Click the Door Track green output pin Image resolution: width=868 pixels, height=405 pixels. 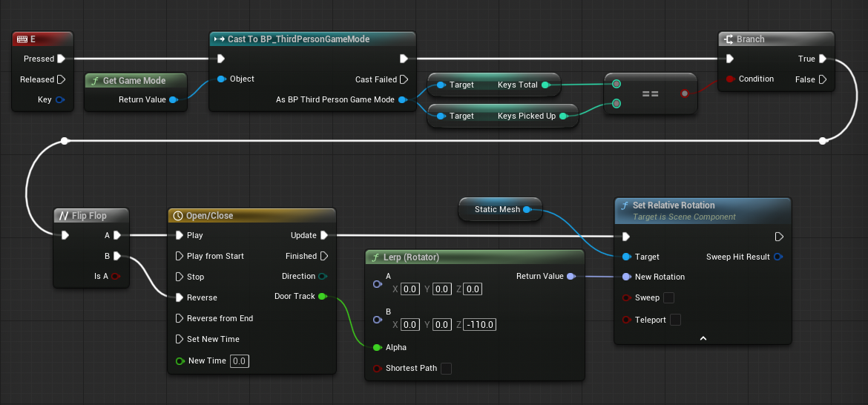(322, 297)
